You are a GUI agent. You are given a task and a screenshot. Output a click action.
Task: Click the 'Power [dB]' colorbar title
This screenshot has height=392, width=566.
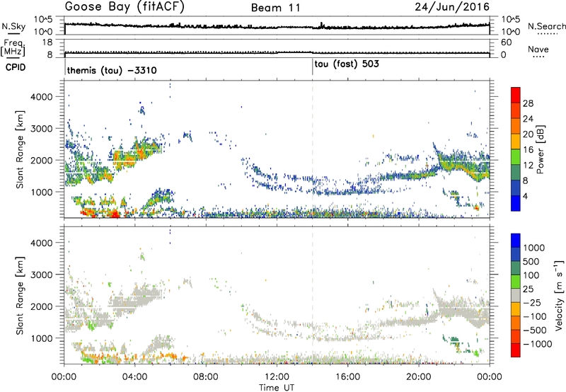point(541,149)
